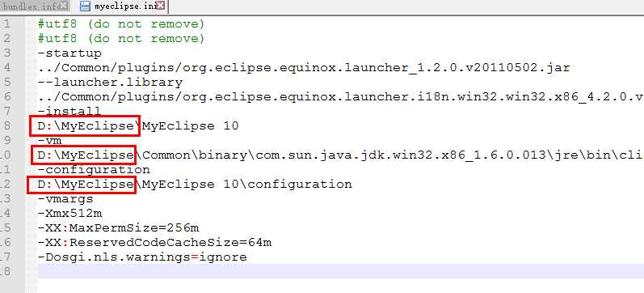
Task: Place cursor on the '-vmargs' line
Action: coord(65,199)
